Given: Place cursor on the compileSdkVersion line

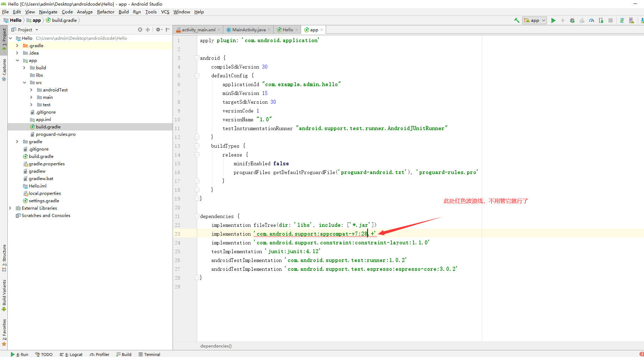Looking at the screenshot, I should pos(239,67).
